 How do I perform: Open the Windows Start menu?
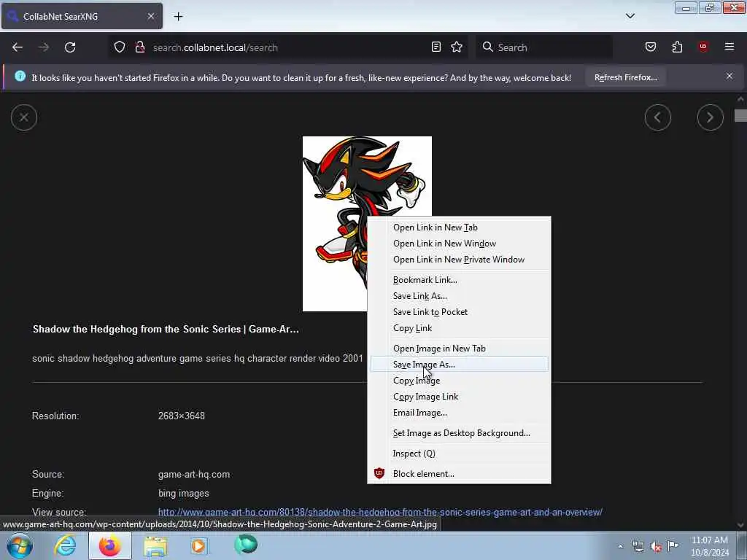pos(20,545)
